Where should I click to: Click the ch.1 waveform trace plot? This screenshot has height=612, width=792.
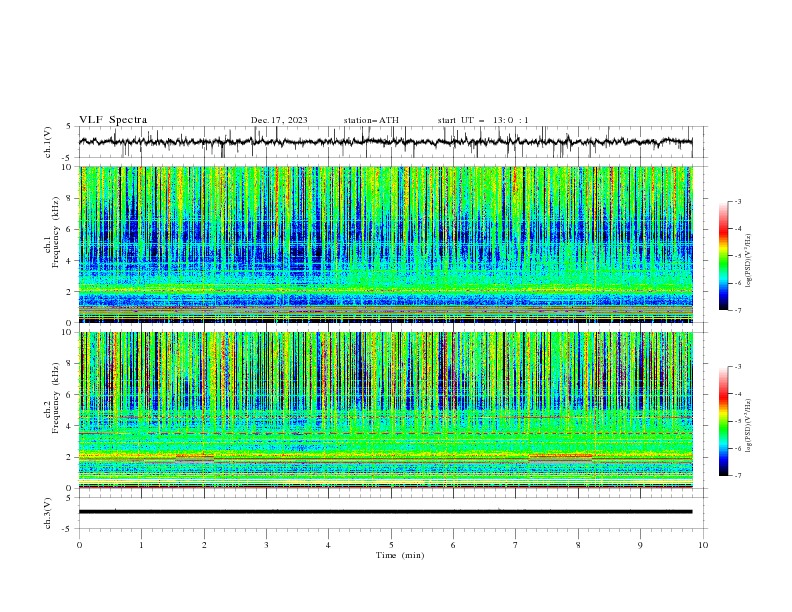point(386,142)
